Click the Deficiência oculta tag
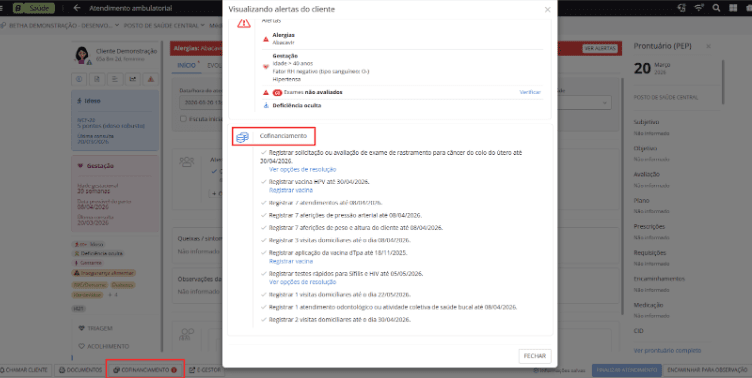The height and width of the screenshot is (378, 752). [98, 253]
